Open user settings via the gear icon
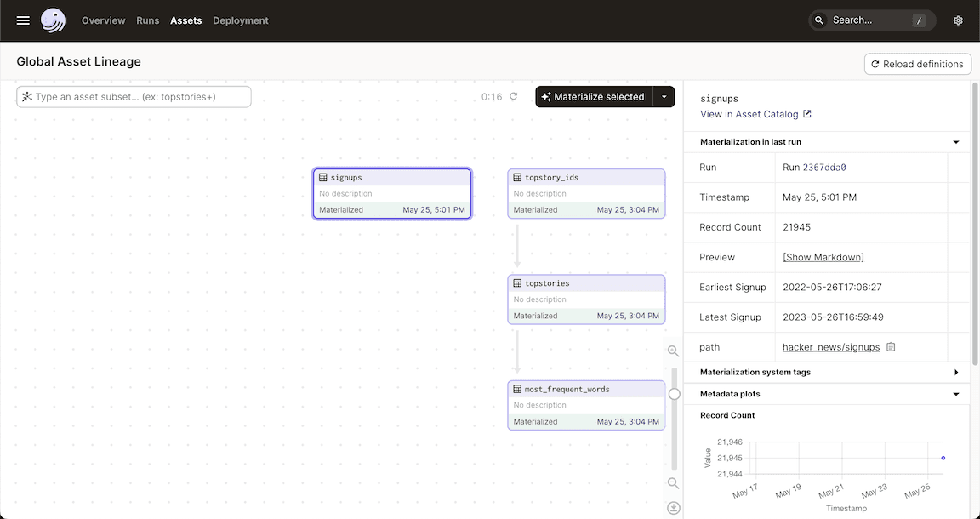The image size is (980, 519). 958,20
